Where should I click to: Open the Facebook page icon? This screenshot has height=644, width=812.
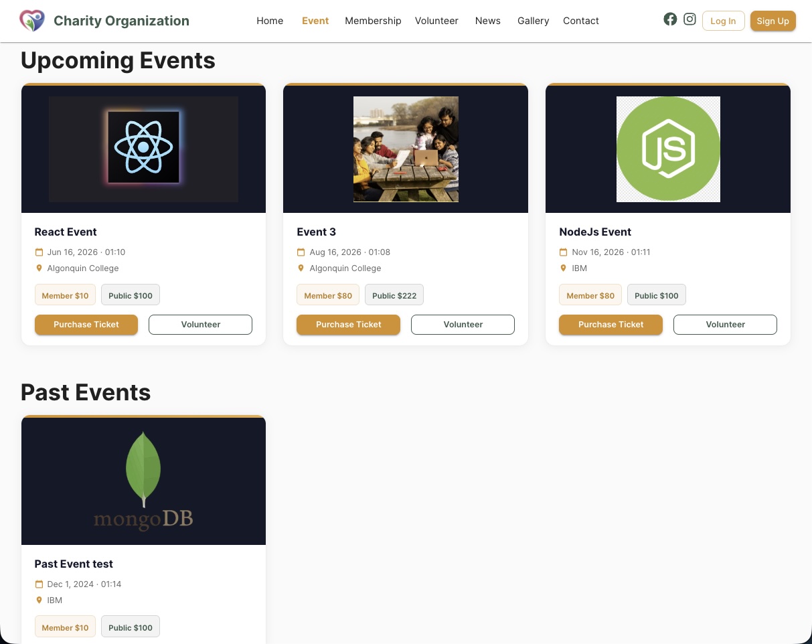point(670,19)
